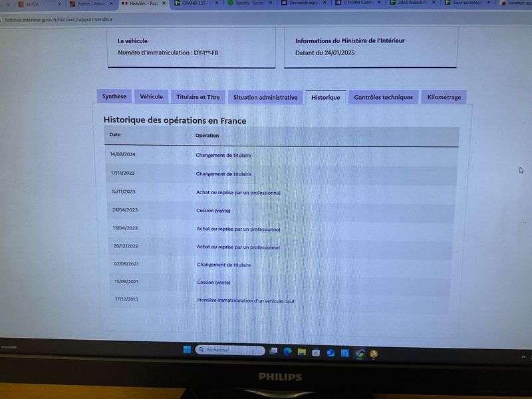Click the Informations du Ministère de l'Intérieur heading
This screenshot has width=532, height=399.
point(350,41)
